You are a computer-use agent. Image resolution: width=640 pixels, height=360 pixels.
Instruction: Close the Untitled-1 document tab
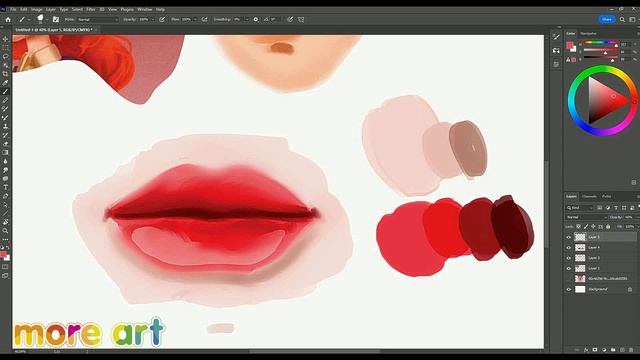coord(96,30)
